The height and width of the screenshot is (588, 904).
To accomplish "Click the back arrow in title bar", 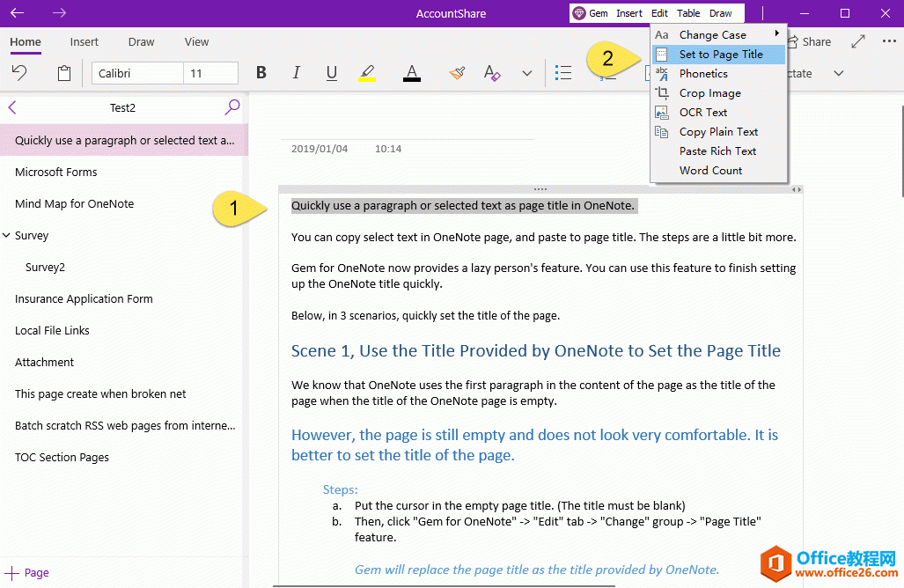I will point(17,13).
